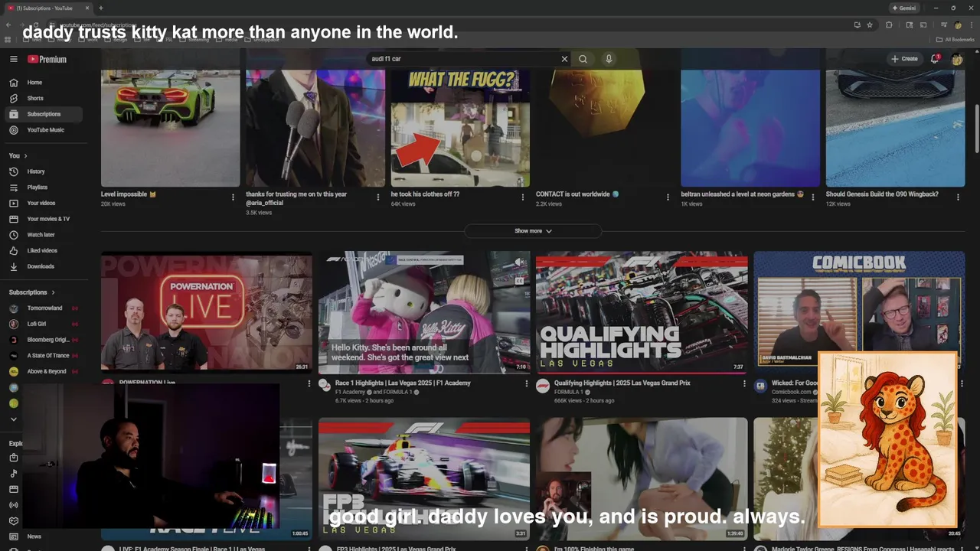Open title Qualifying Highlights 2025 Las Vegas
The height and width of the screenshot is (551, 980).
[x=622, y=383]
